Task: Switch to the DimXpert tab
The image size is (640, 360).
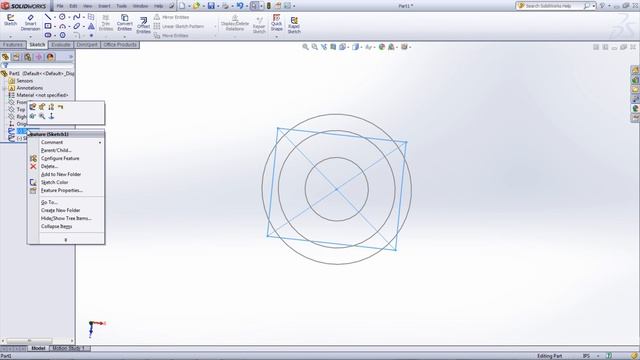Action: [87, 44]
